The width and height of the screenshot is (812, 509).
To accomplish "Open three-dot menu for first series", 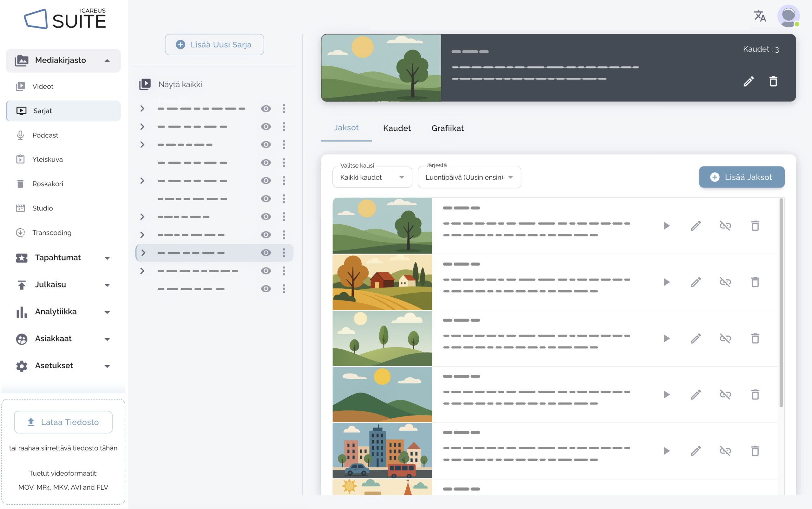I will pos(284,109).
